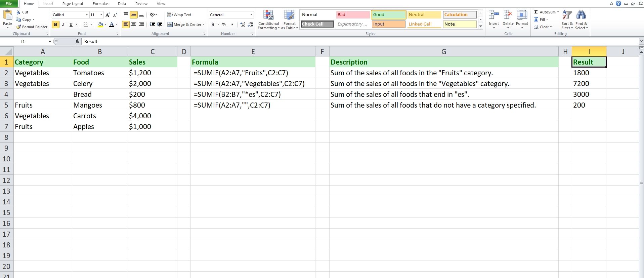Toggle center horizontal alignment
Screen dimensions: 644x278
point(134,25)
